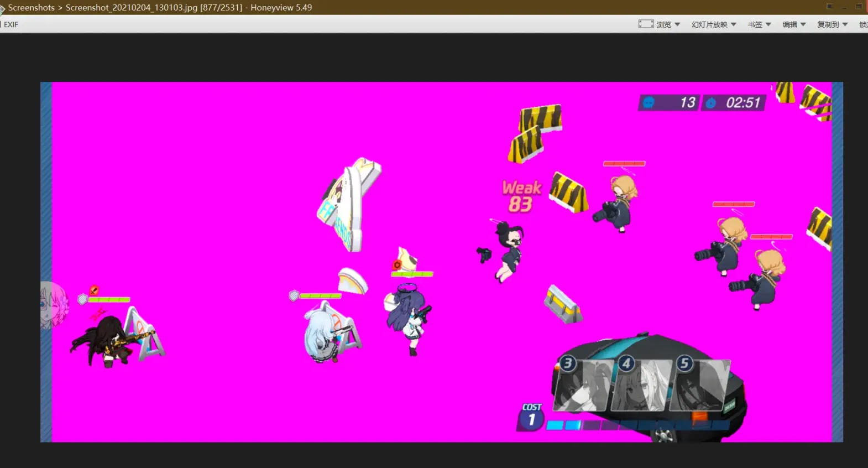Screen dimensions: 868x468
Task: Open the EXIF info panel
Action: coord(11,24)
